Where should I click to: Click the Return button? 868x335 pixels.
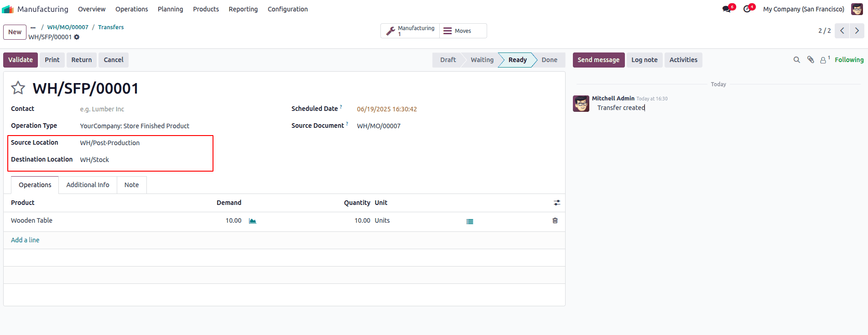(82, 60)
